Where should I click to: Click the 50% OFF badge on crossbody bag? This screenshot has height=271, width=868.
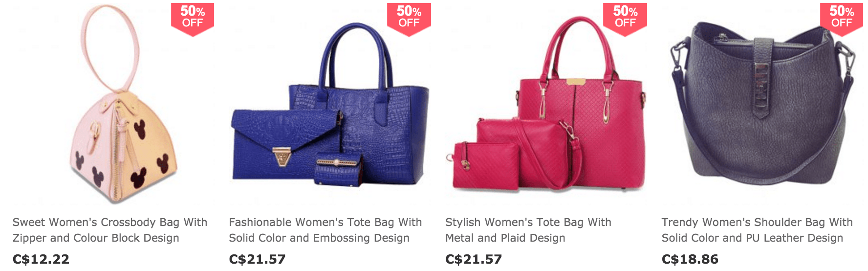pyautogui.click(x=193, y=19)
